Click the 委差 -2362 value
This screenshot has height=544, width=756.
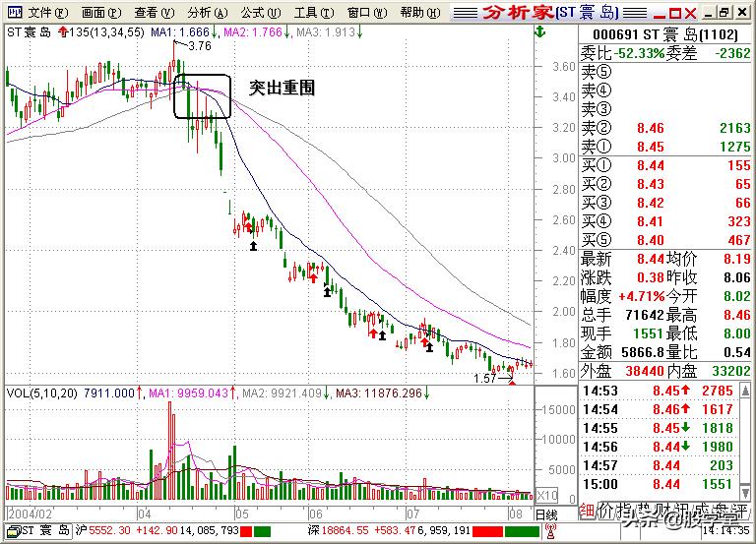click(x=732, y=53)
